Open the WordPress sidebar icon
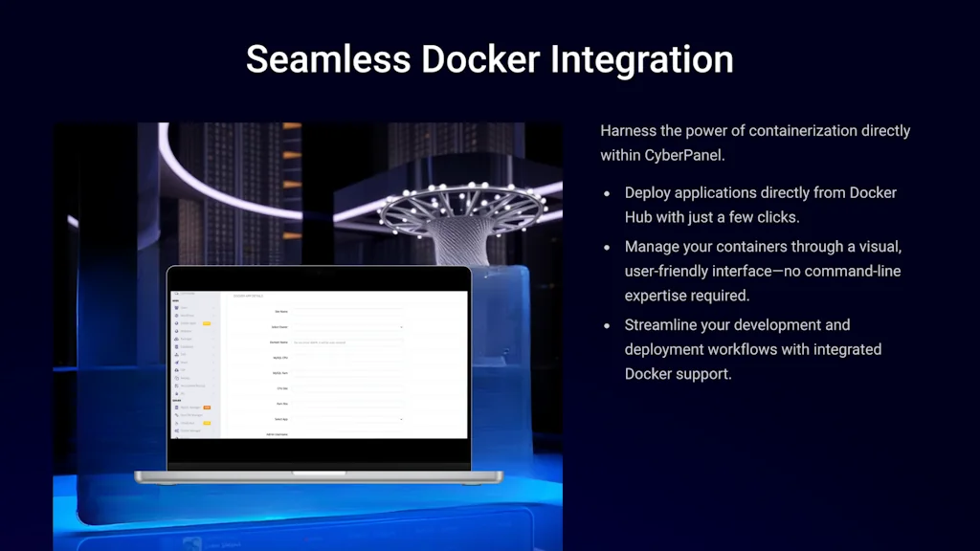 176,316
